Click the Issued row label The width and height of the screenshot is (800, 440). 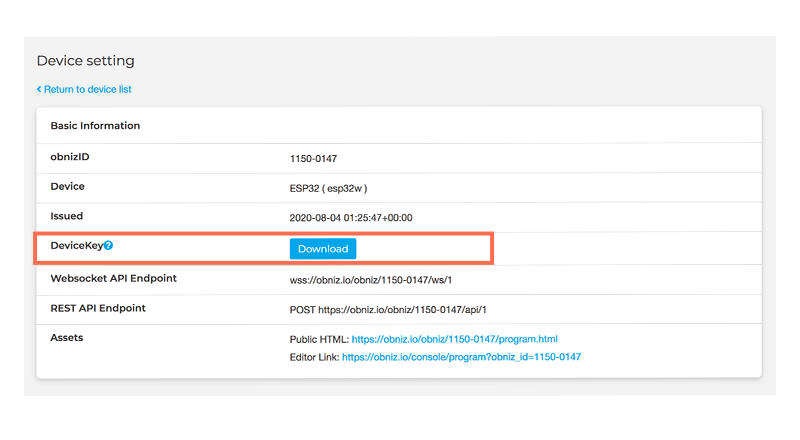pos(66,216)
